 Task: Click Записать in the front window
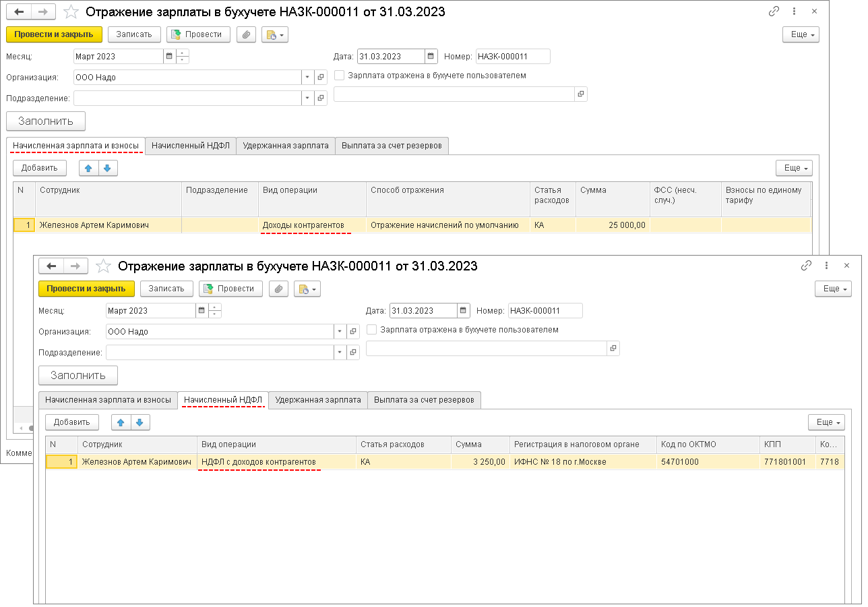(x=166, y=289)
